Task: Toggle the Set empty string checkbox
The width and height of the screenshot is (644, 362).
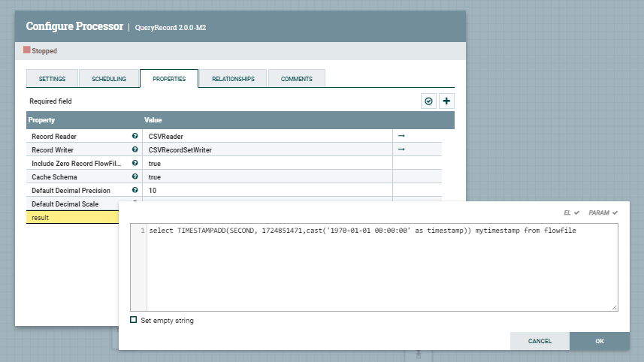Action: tap(134, 320)
